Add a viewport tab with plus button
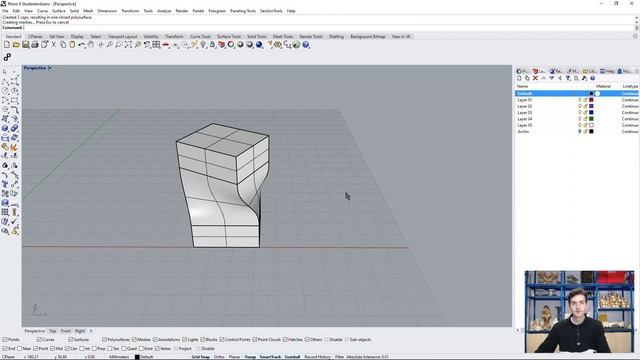Image resolution: width=640 pixels, height=360 pixels. tap(91, 331)
